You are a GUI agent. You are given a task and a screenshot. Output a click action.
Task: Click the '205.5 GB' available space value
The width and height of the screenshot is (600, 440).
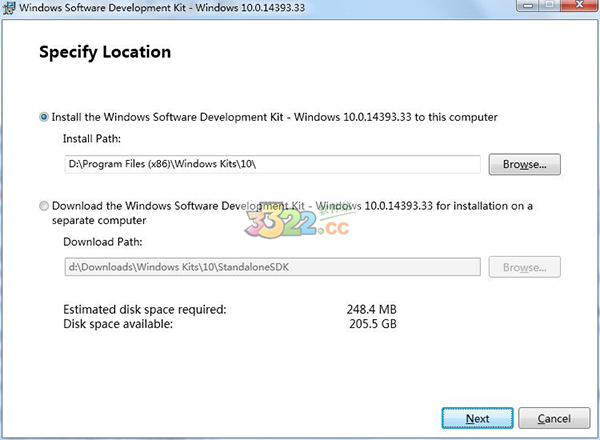373,324
